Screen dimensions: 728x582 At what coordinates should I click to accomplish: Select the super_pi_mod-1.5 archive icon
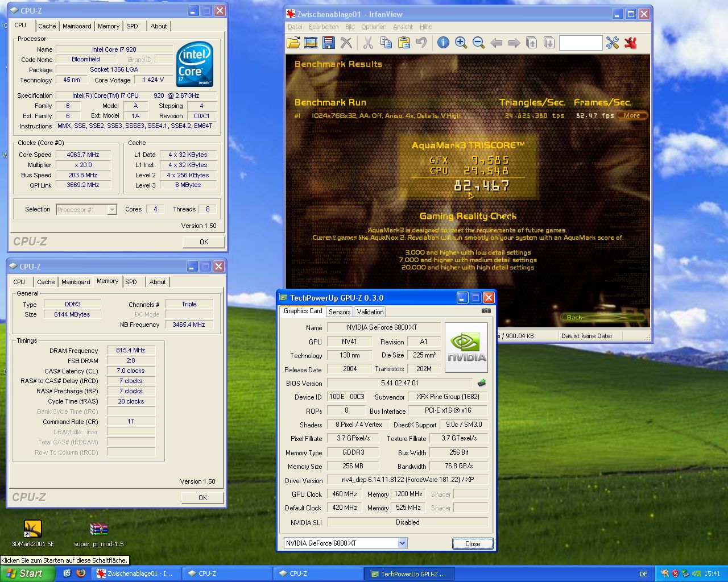[99, 535]
